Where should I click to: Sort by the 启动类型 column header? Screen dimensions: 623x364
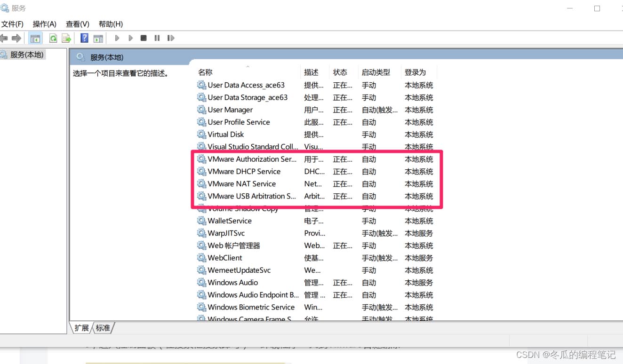click(375, 72)
